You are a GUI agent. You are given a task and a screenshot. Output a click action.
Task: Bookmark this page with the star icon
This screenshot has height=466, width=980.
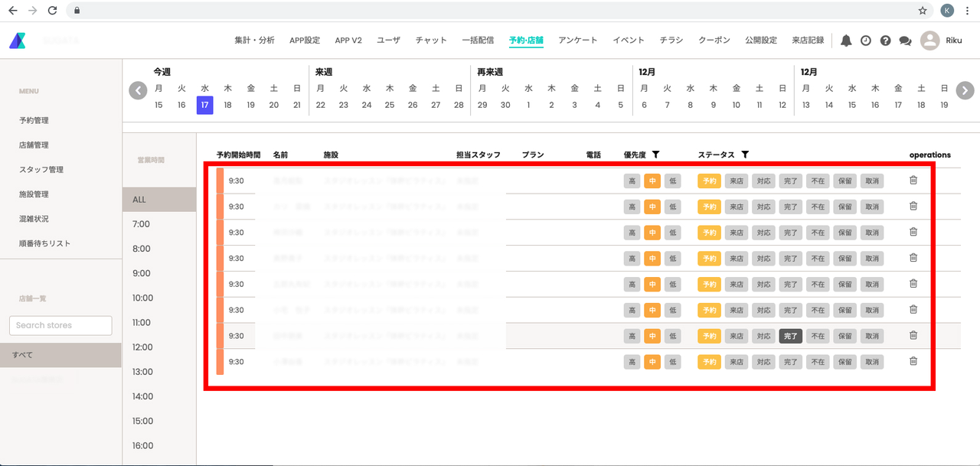point(923,11)
